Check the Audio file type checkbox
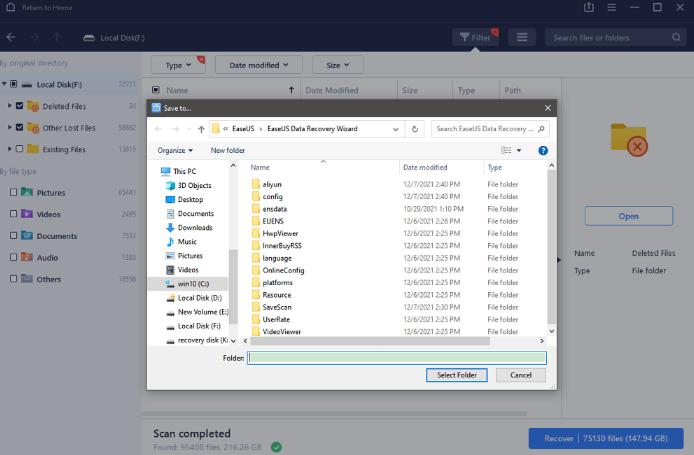 13,257
